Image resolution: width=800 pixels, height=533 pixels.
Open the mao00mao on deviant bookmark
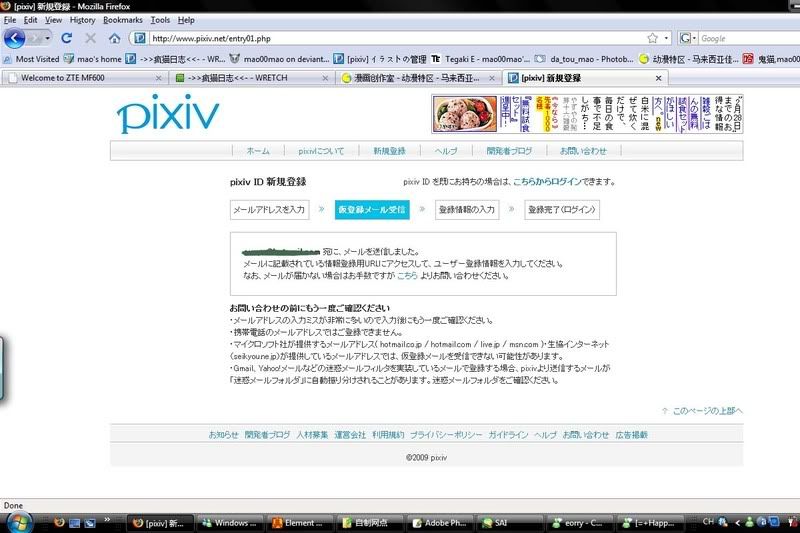(x=280, y=59)
